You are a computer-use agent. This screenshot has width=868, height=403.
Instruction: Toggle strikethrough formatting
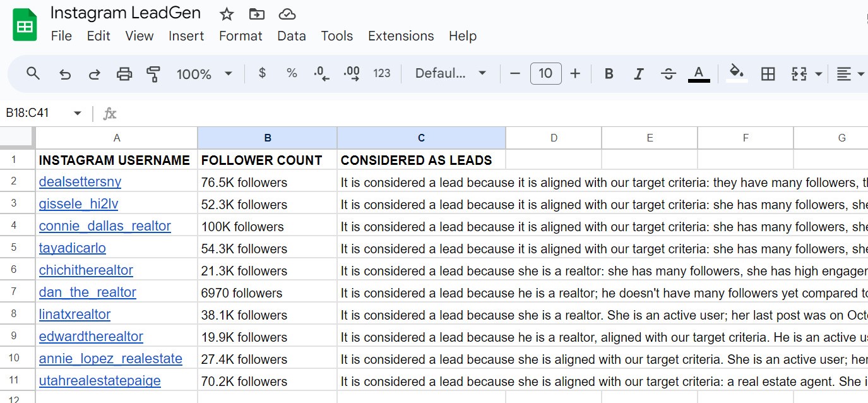[669, 74]
